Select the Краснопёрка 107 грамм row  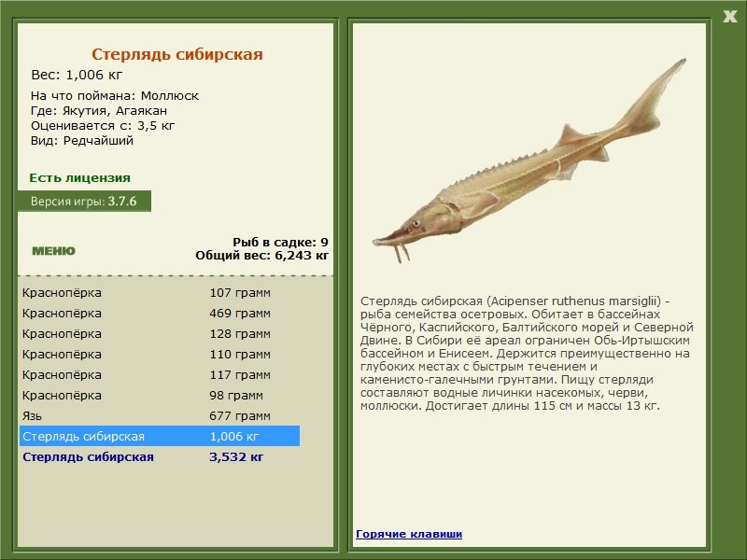(160, 292)
